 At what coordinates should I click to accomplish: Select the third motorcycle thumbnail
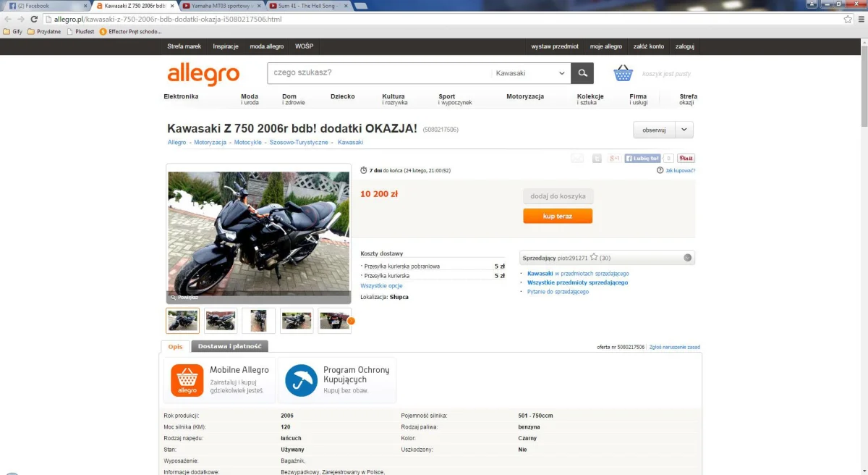click(x=259, y=320)
